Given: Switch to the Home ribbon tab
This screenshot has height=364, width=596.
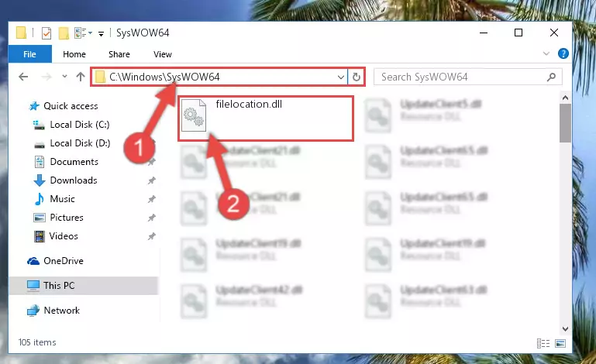Looking at the screenshot, I should 74,54.
